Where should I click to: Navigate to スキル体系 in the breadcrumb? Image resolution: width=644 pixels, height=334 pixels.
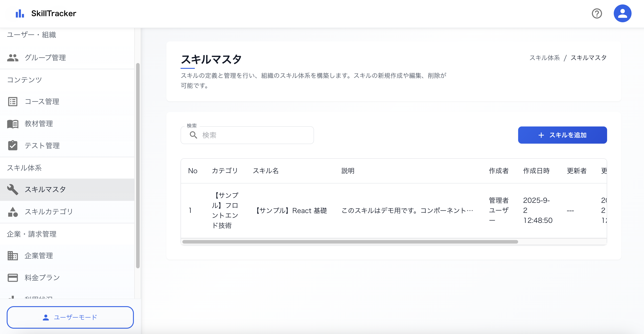pyautogui.click(x=545, y=58)
